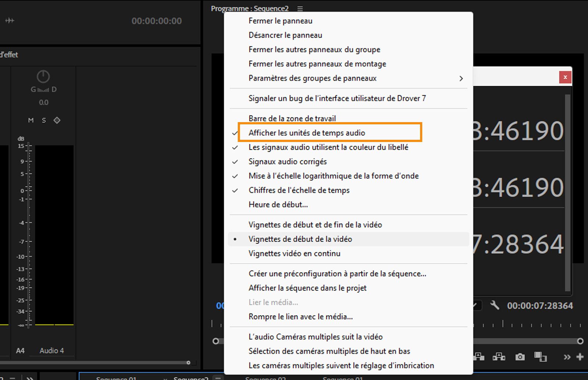The height and width of the screenshot is (380, 588).
Task: Select the Lift icon above the timeline
Action: click(x=478, y=357)
